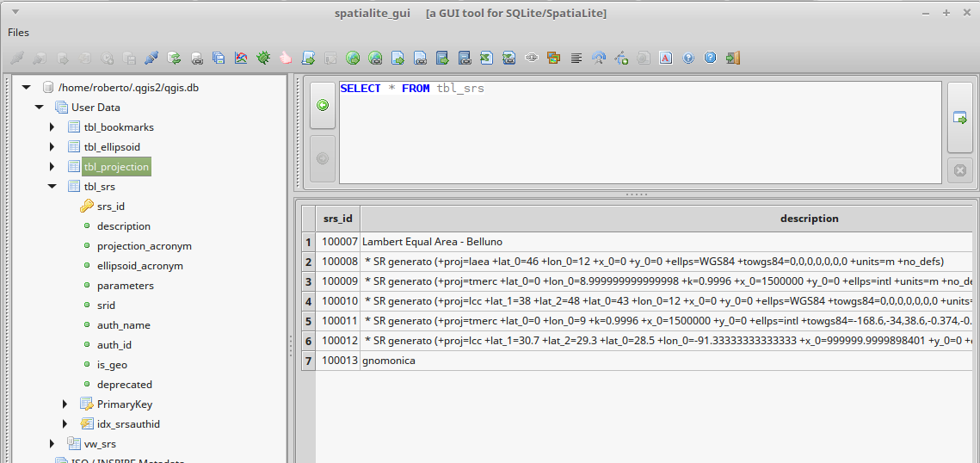Click the 100012 srs_id cell
The image size is (980, 463).
pos(338,341)
